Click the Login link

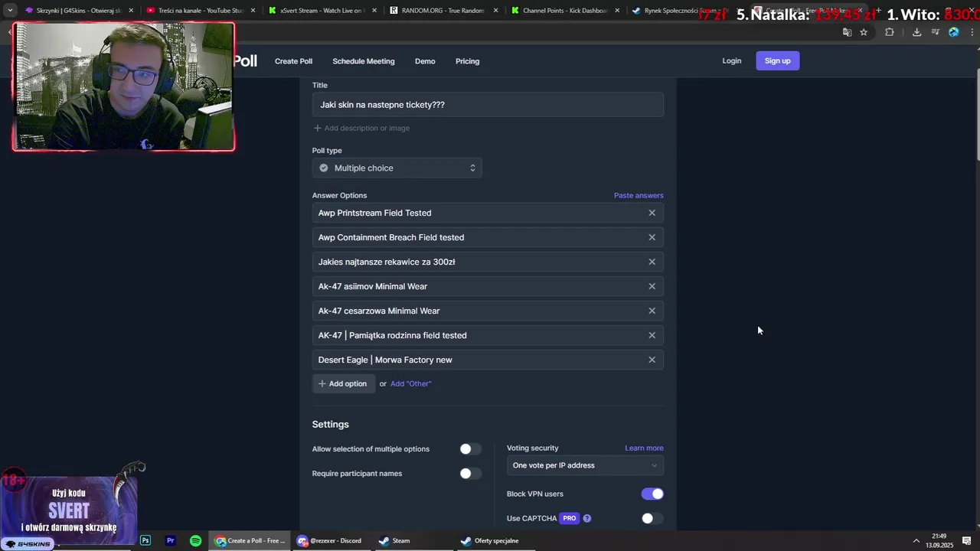(732, 61)
